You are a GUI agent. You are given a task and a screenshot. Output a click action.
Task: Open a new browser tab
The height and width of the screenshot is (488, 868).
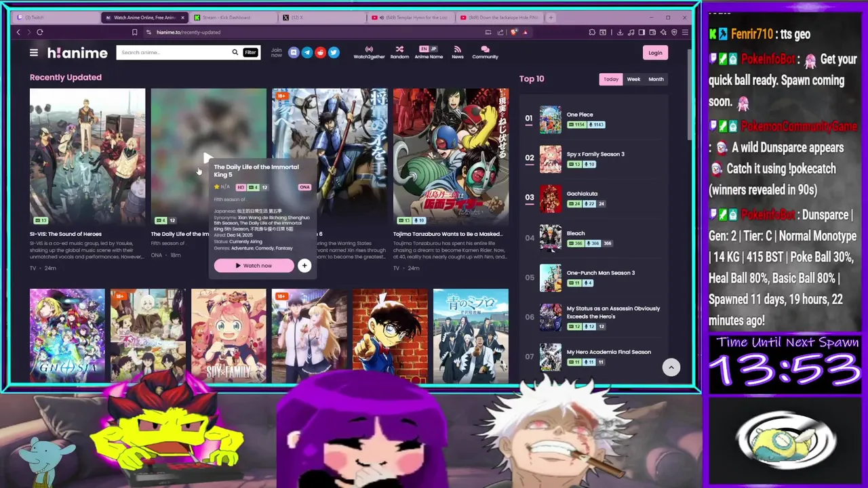click(551, 18)
